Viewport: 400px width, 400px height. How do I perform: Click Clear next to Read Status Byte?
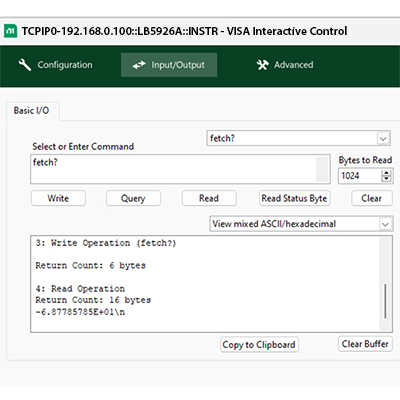tap(372, 198)
